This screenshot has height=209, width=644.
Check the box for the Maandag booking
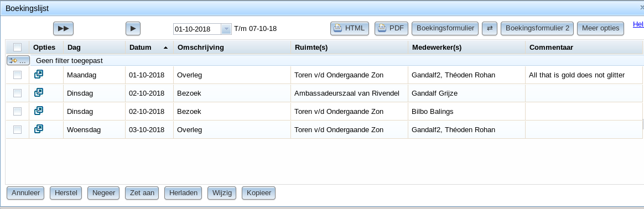tap(17, 75)
